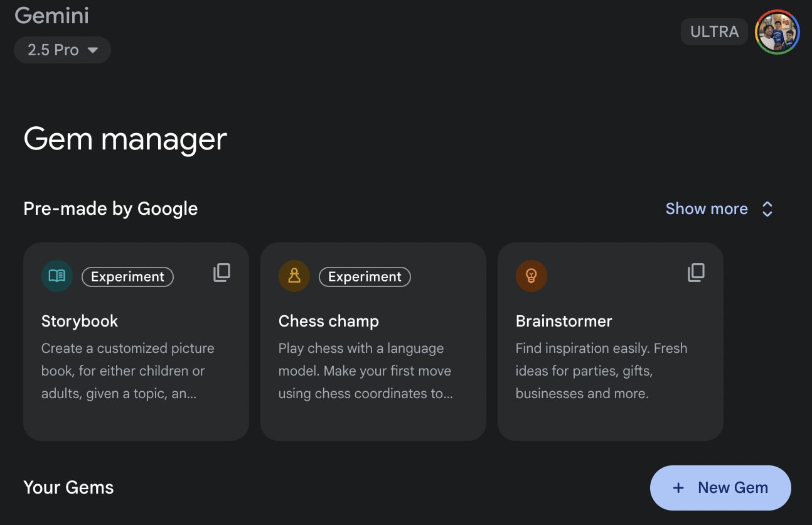Copy the Brainstormer gem
812x525 pixels.
pos(696,273)
